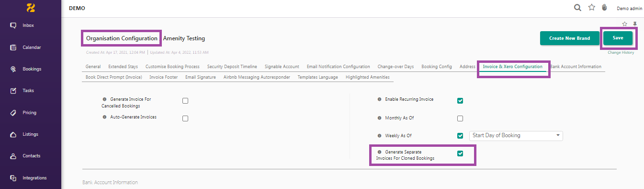Uncheck Generate Separate Invoices For Cloned Bookings
The width and height of the screenshot is (644, 189).
[460, 154]
